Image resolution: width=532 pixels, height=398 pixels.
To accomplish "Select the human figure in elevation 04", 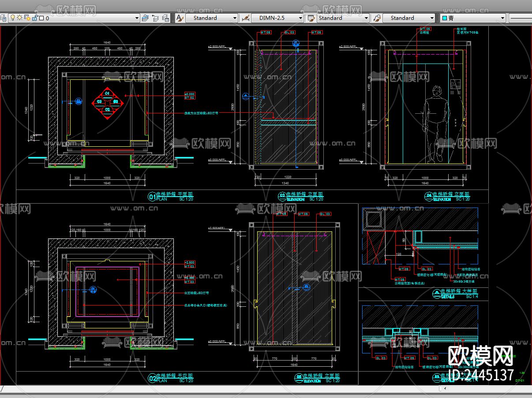I will (x=436, y=125).
